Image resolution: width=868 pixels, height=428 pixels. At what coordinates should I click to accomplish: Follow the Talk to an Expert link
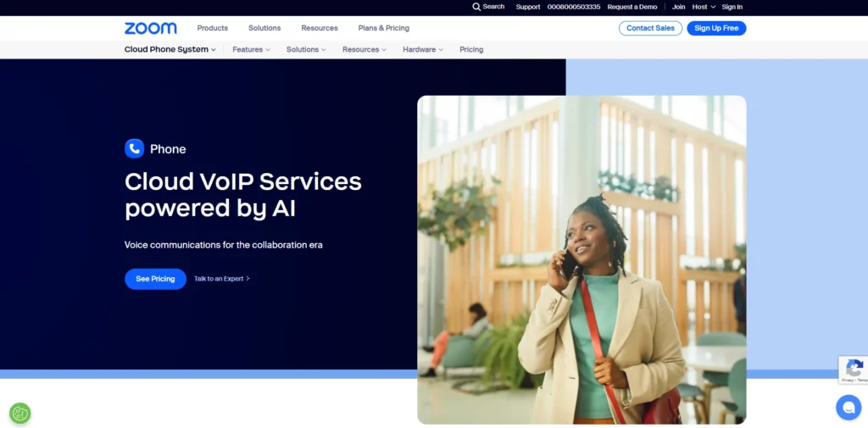pyautogui.click(x=222, y=279)
